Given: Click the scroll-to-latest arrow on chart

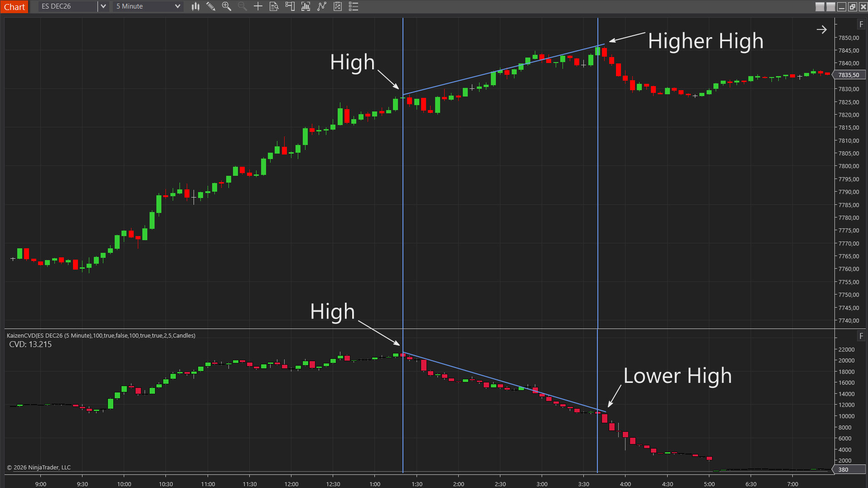Looking at the screenshot, I should (822, 30).
